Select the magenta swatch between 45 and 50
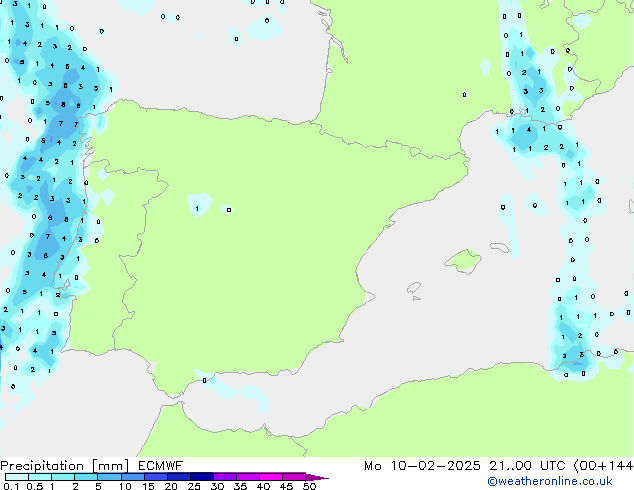This screenshot has width=634, height=490. 295,477
